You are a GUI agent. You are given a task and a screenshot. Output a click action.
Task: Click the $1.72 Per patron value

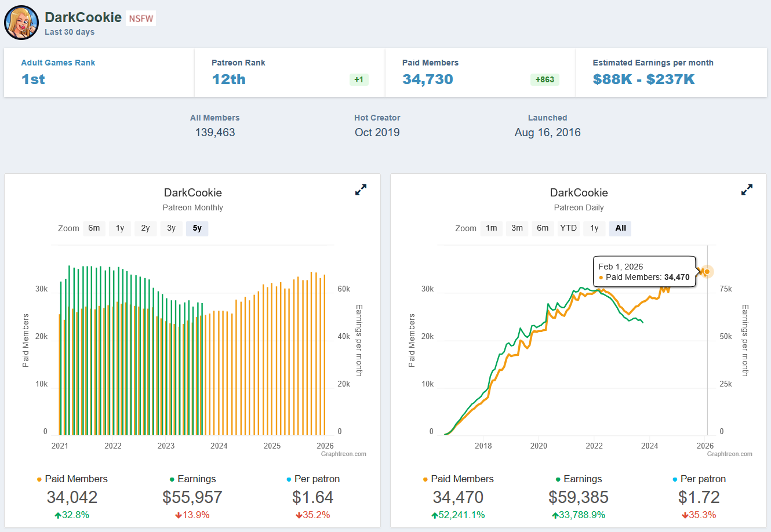click(x=699, y=497)
